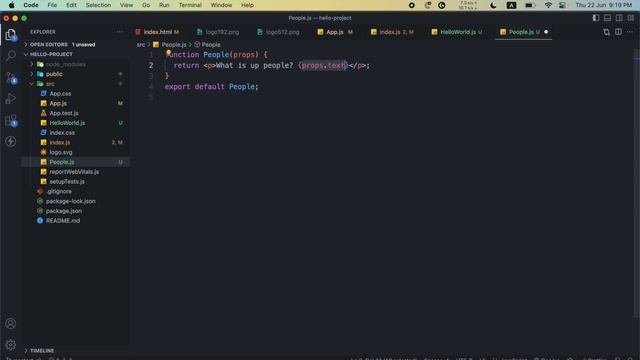Image resolution: width=640 pixels, height=360 pixels.
Task: Toggle the bottom panel layout icon
Action: (x=607, y=18)
